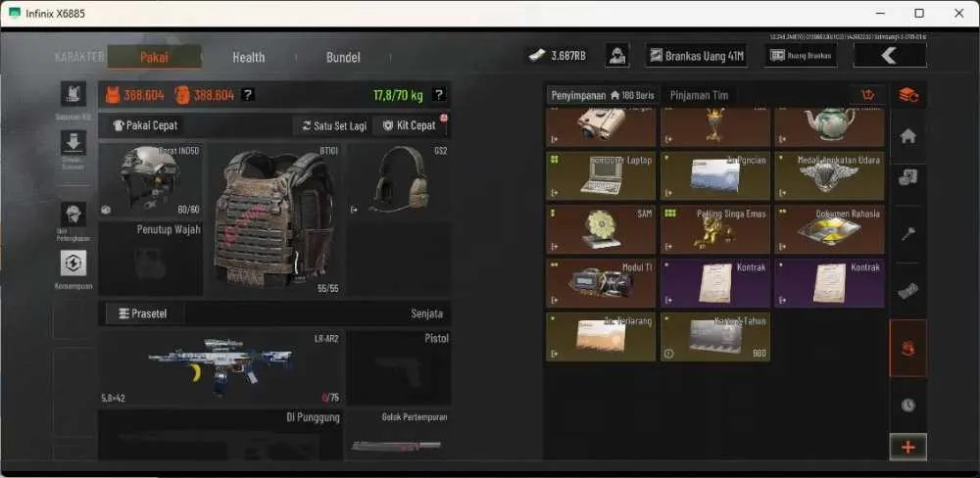Select the orange stacked-layers sidebar icon
This screenshot has width=980, height=478.
click(908, 95)
